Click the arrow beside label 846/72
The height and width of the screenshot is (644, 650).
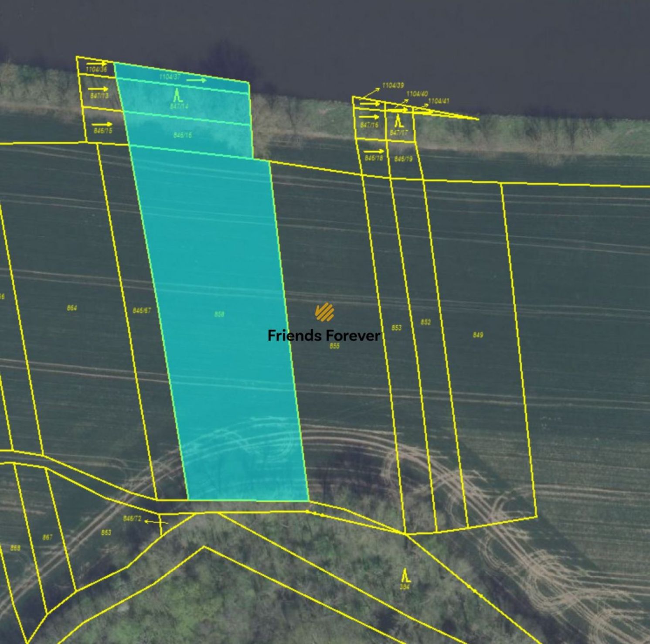coord(156,521)
